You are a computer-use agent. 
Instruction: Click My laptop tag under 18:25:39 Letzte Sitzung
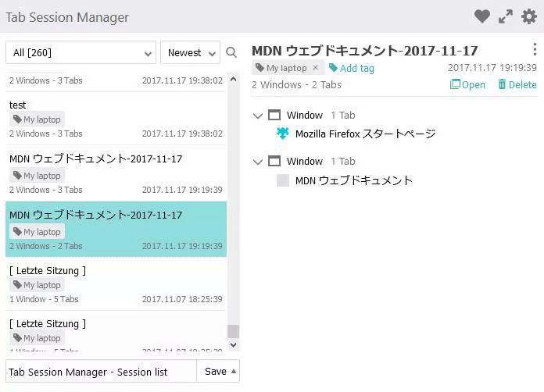click(37, 285)
